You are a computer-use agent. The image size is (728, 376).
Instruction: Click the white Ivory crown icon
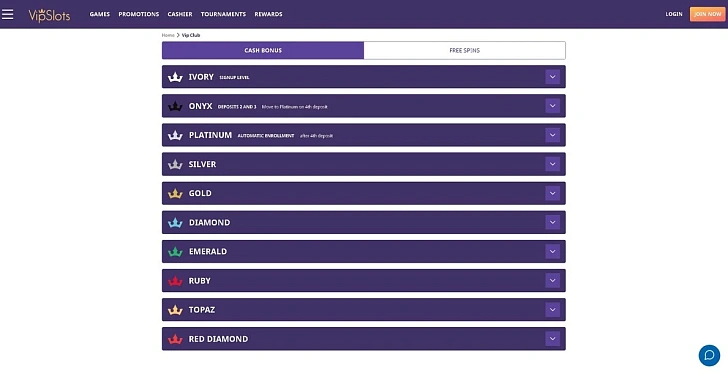175,77
